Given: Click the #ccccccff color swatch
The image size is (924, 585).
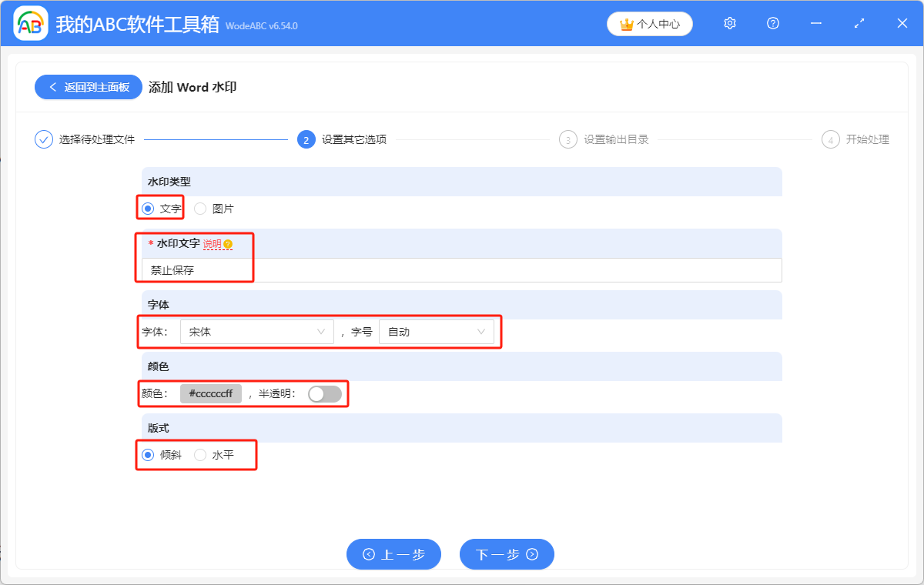Looking at the screenshot, I should [x=210, y=393].
